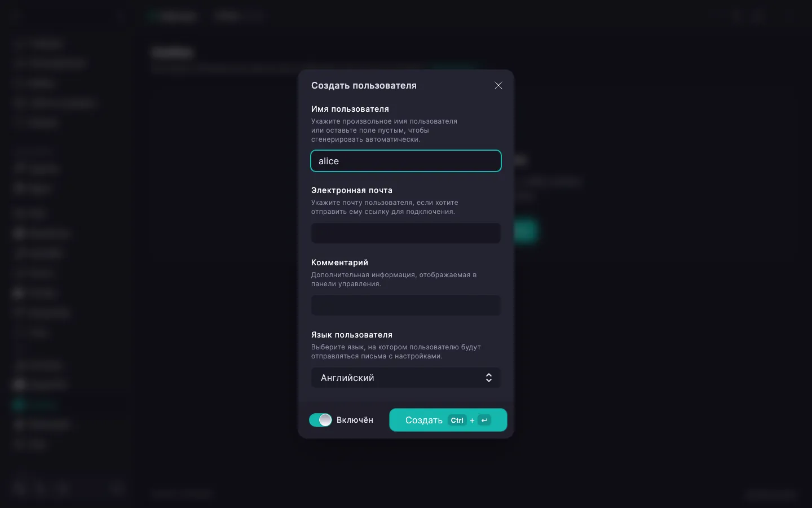Close the Создать пользователя dialog

498,85
